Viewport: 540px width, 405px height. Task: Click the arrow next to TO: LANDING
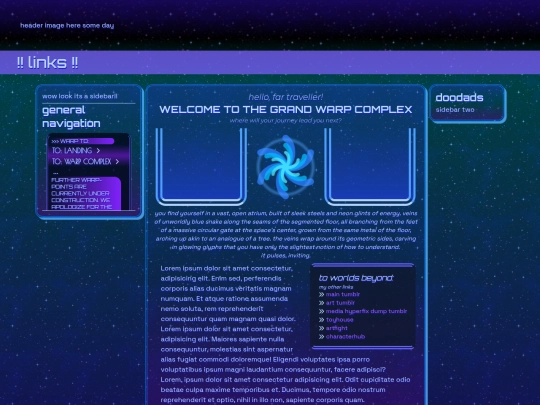coord(98,150)
